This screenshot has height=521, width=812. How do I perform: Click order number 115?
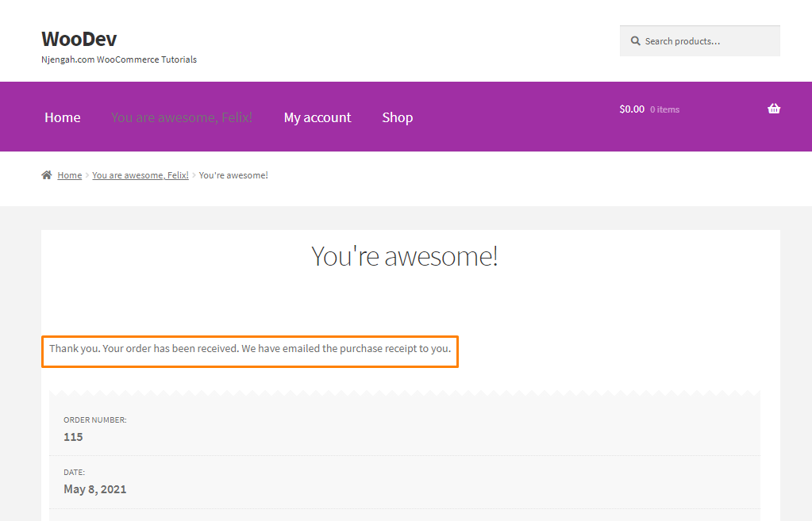pyautogui.click(x=73, y=437)
